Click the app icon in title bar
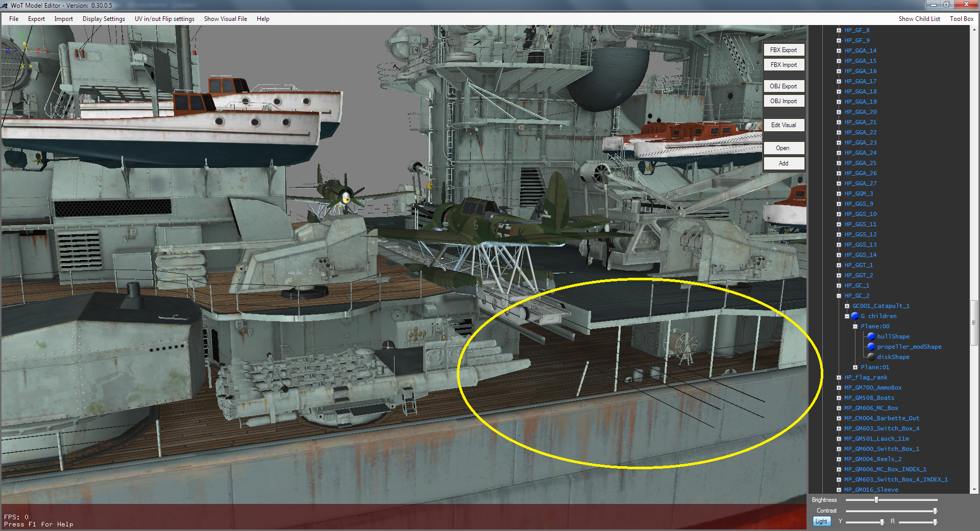 click(5, 5)
